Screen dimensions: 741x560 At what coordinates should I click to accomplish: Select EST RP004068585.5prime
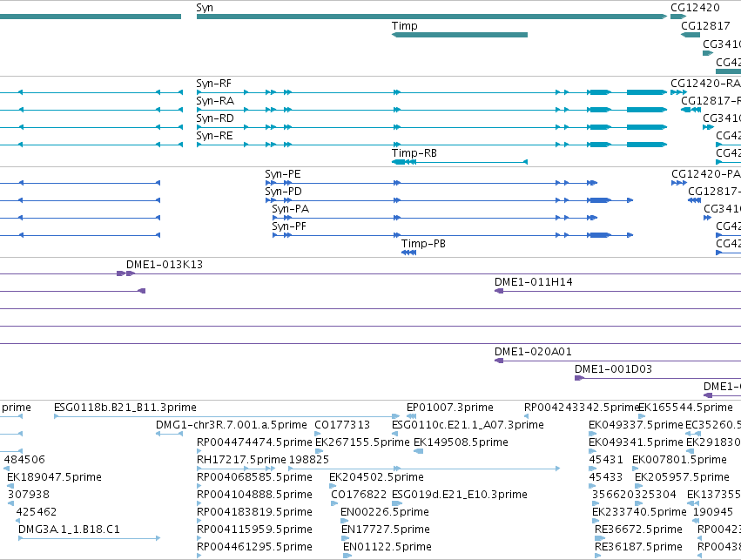pyautogui.click(x=254, y=478)
